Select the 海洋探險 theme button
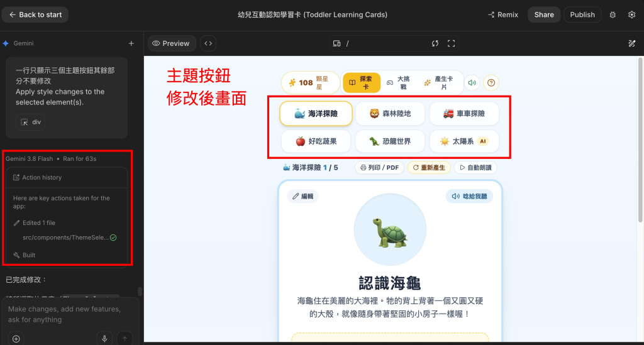This screenshot has width=644, height=345. tap(316, 114)
